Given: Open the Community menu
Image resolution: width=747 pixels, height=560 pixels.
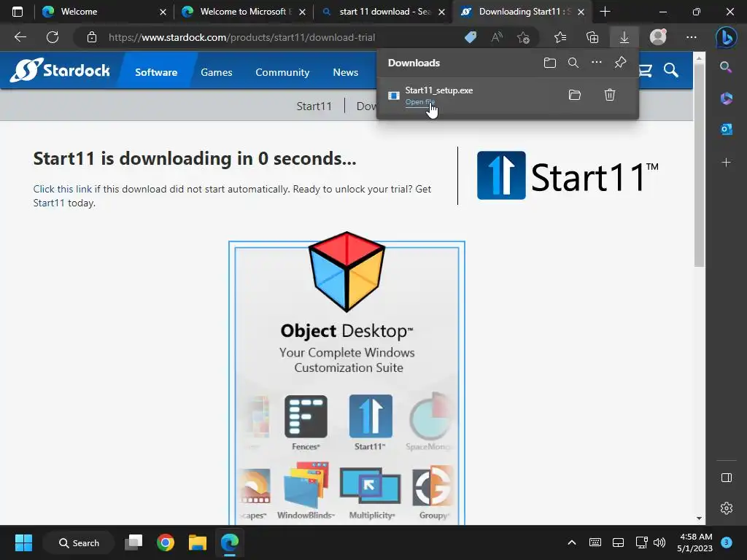Looking at the screenshot, I should (282, 72).
